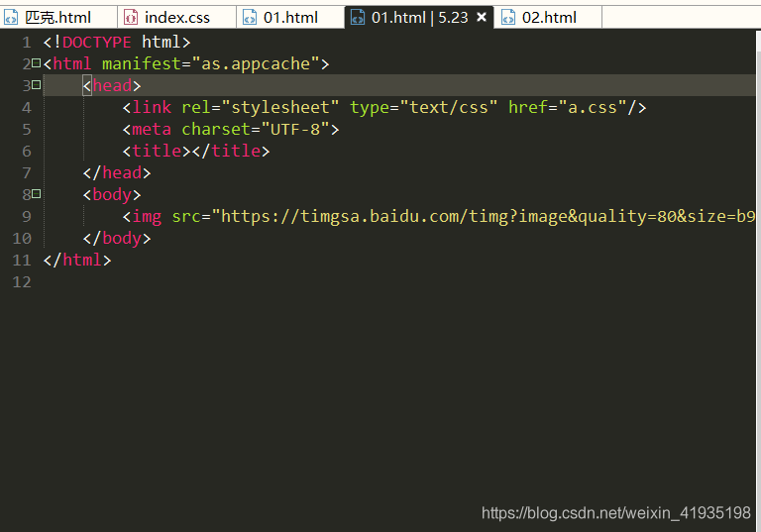Screen dimensions: 761x532
Task: Click the closing title tag on line 6
Action: click(x=231, y=151)
